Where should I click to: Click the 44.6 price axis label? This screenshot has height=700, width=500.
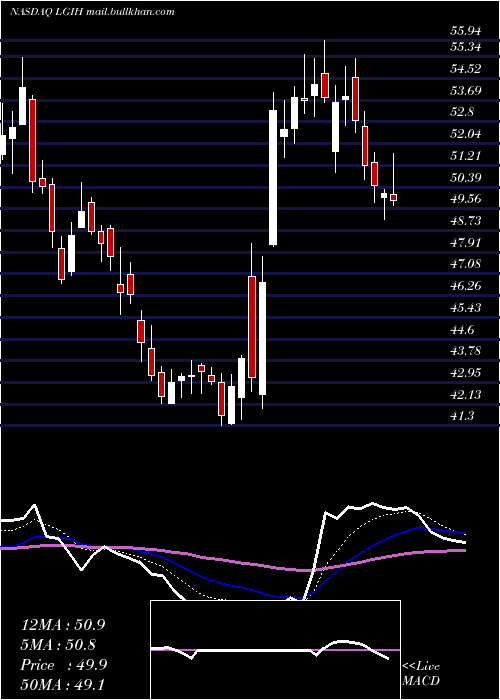click(x=462, y=329)
